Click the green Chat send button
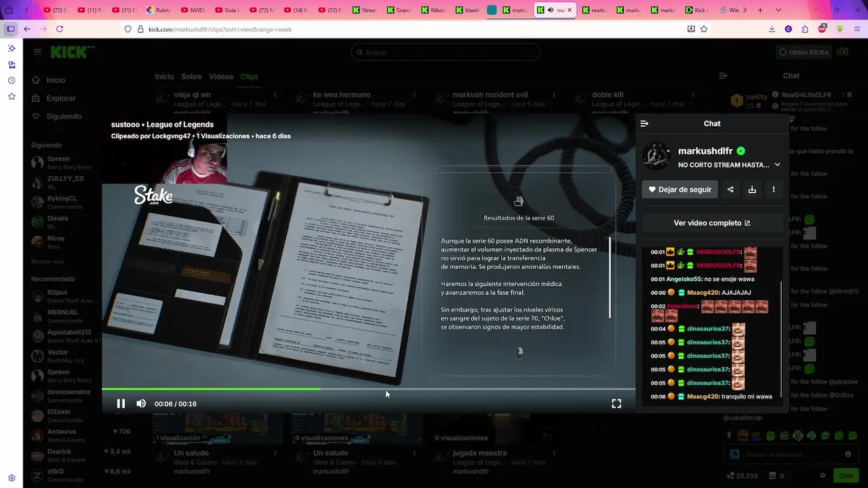Viewport: 868px width, 488px height. (x=846, y=476)
